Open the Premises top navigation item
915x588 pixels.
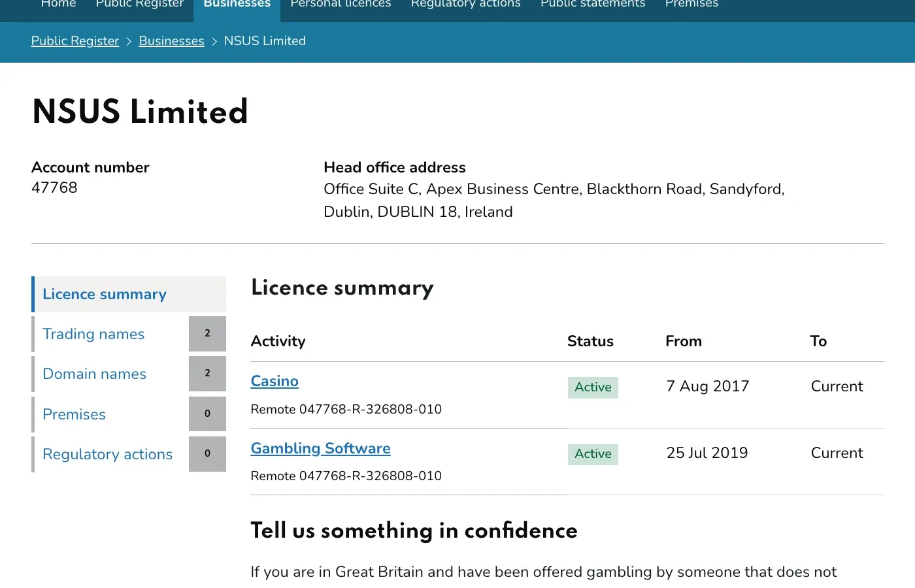click(691, 4)
